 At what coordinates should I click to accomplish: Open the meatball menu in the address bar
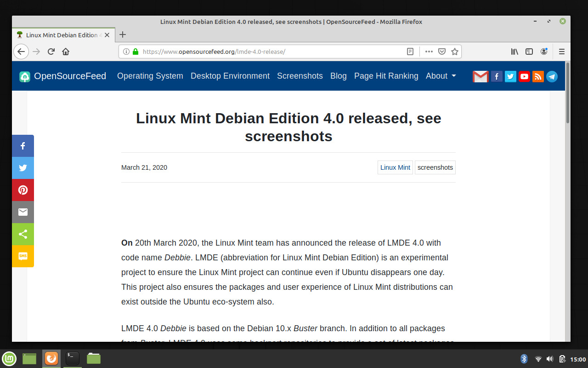point(429,52)
